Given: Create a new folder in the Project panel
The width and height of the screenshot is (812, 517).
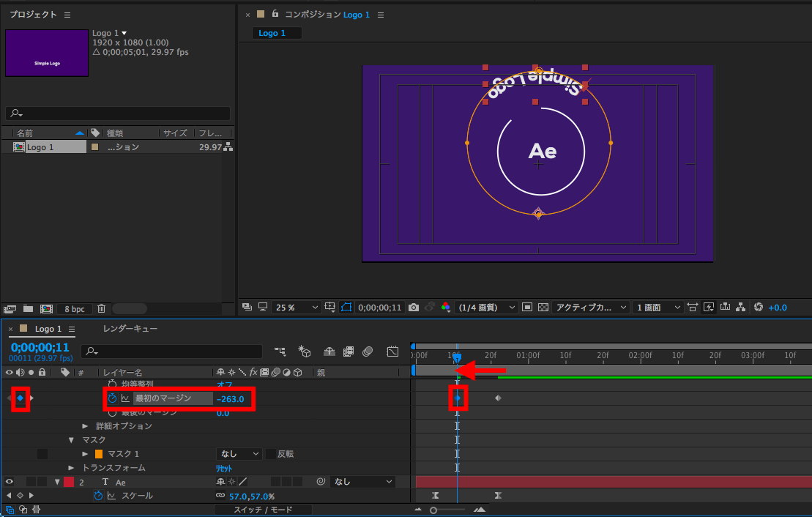Looking at the screenshot, I should [x=28, y=309].
